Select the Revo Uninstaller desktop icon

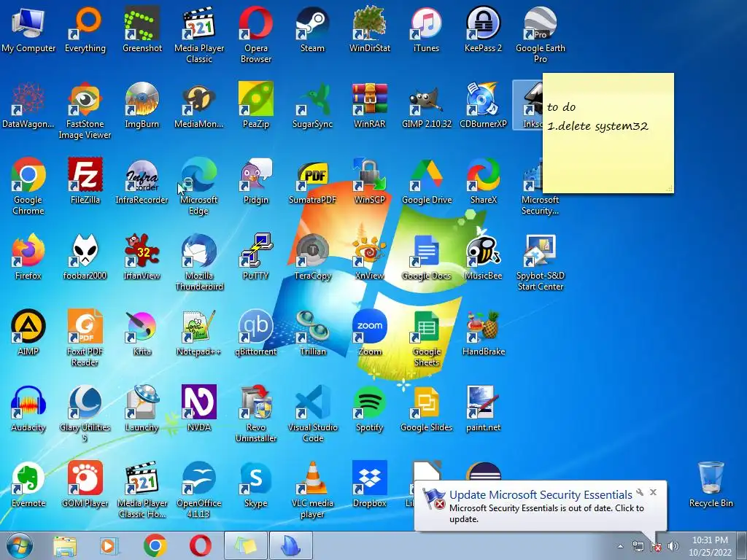[x=256, y=413]
